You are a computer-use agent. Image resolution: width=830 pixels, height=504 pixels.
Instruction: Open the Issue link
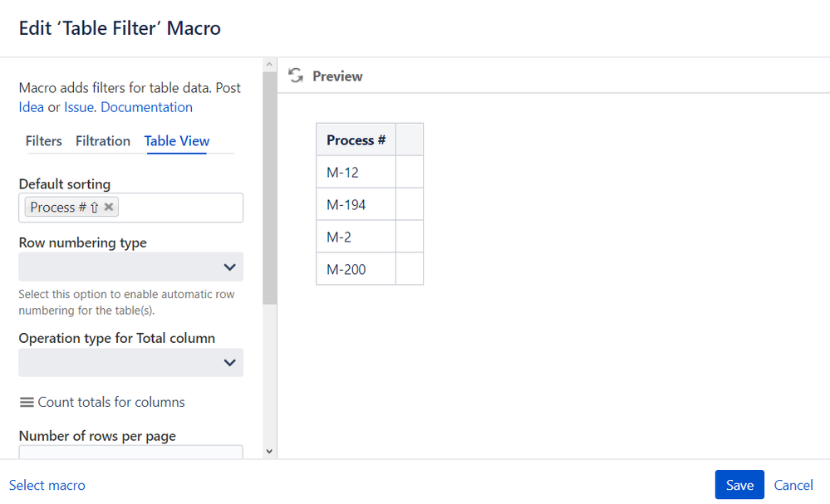click(79, 107)
